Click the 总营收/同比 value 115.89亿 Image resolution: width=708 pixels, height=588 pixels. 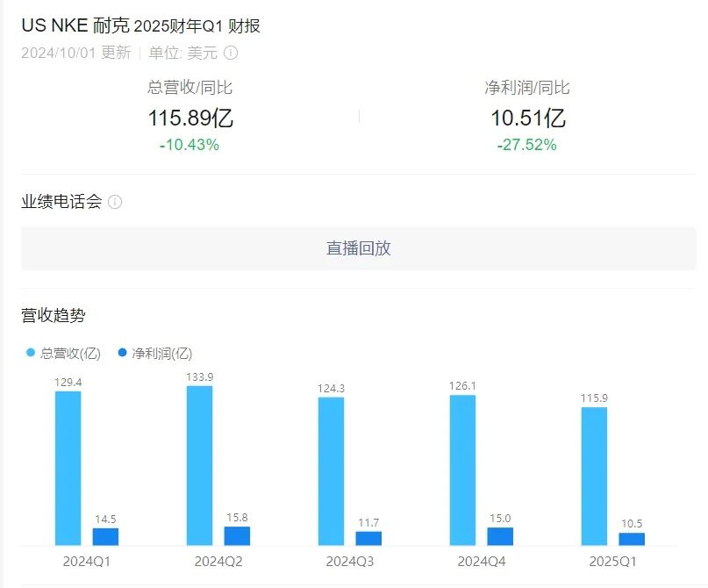[190, 118]
